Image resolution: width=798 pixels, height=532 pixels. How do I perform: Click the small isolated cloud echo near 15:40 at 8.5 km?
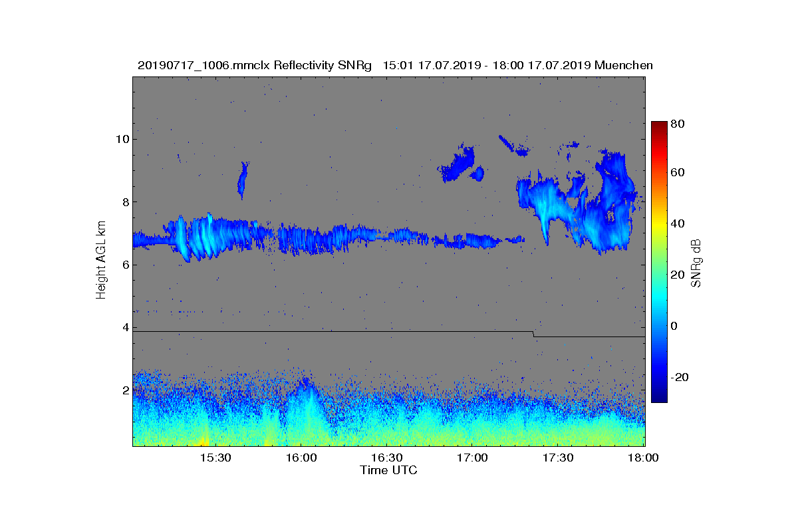242,180
